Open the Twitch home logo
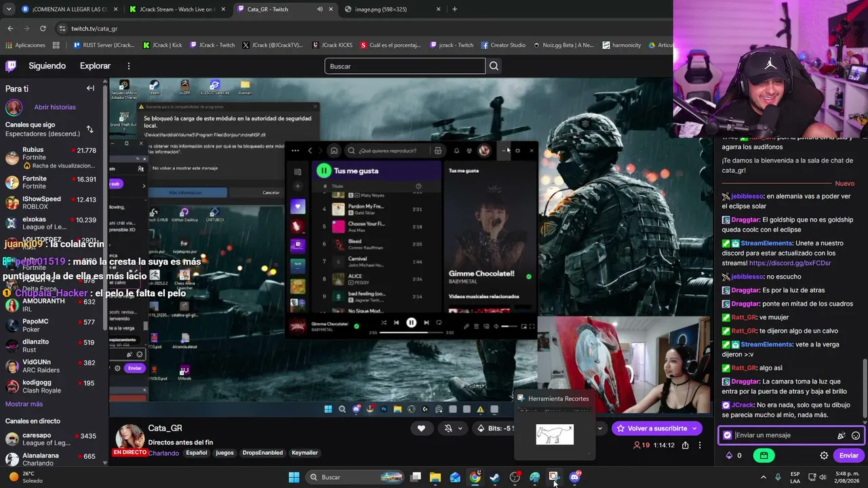 (x=11, y=66)
